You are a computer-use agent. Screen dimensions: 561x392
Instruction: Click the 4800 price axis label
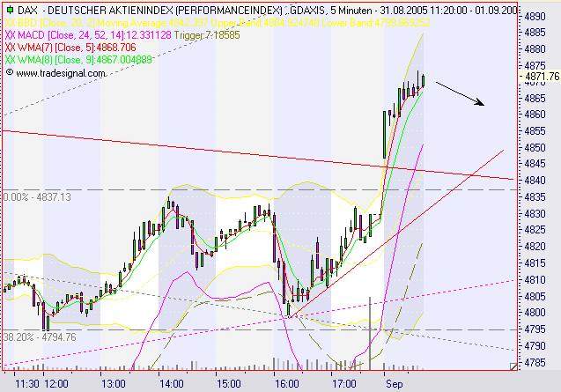tap(535, 313)
